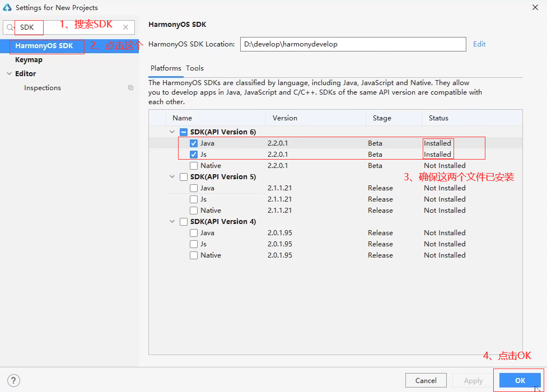547x392 pixels.
Task: Click the DevEco logo in title bar
Action: (x=7, y=7)
